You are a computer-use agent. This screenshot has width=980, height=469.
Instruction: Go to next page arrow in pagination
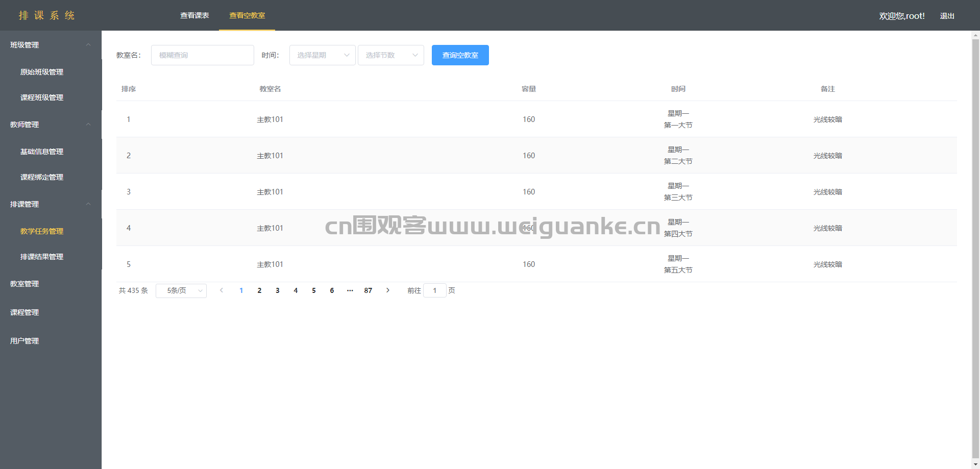tap(388, 290)
